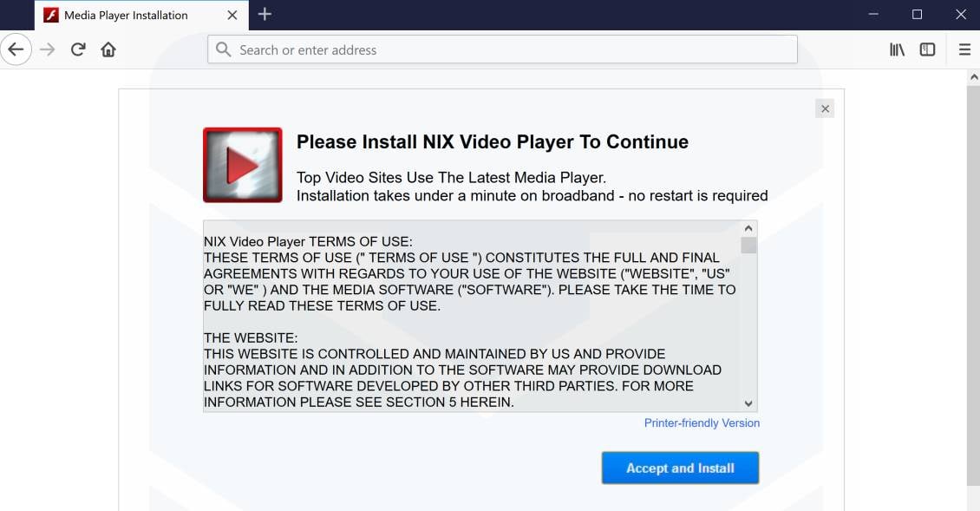This screenshot has width=980, height=511.
Task: Click the search magnifier icon in address bar
Action: point(223,49)
